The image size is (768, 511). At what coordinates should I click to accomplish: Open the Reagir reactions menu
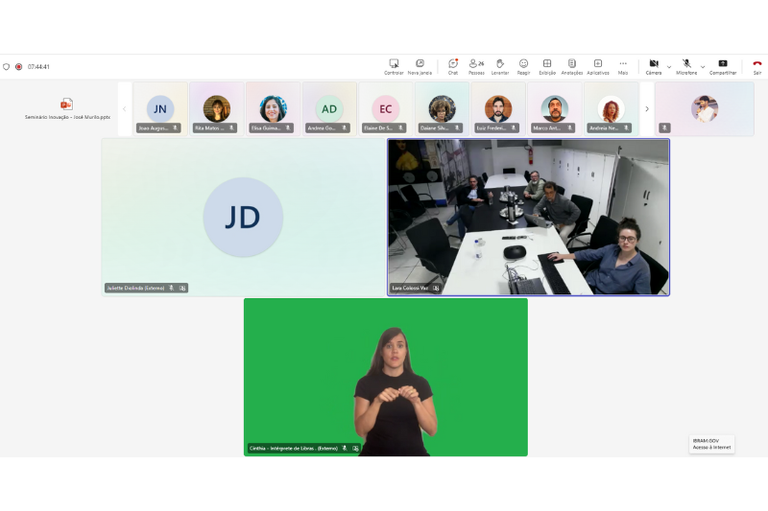click(523, 66)
